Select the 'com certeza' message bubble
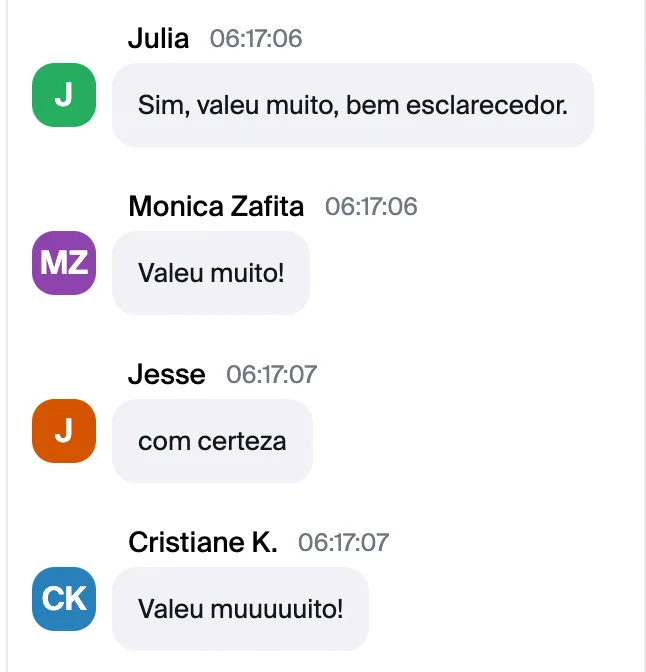This screenshot has height=672, width=646. [x=212, y=441]
